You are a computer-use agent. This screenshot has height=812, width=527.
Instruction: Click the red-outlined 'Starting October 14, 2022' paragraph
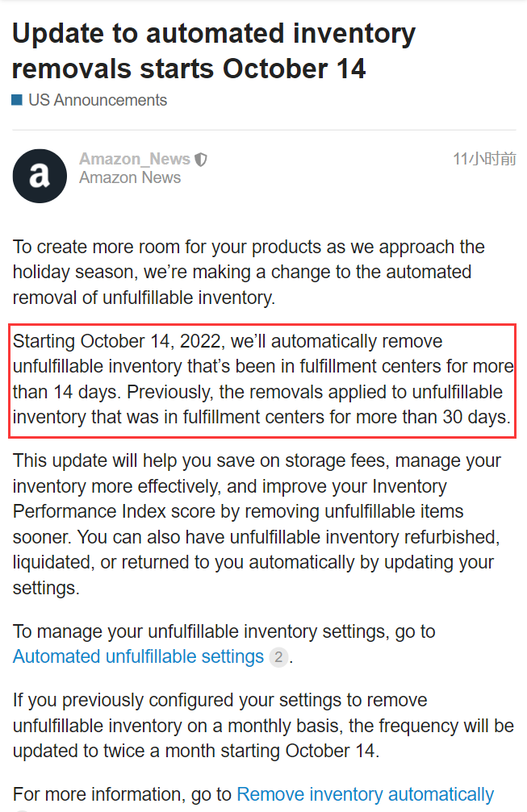tap(263, 380)
